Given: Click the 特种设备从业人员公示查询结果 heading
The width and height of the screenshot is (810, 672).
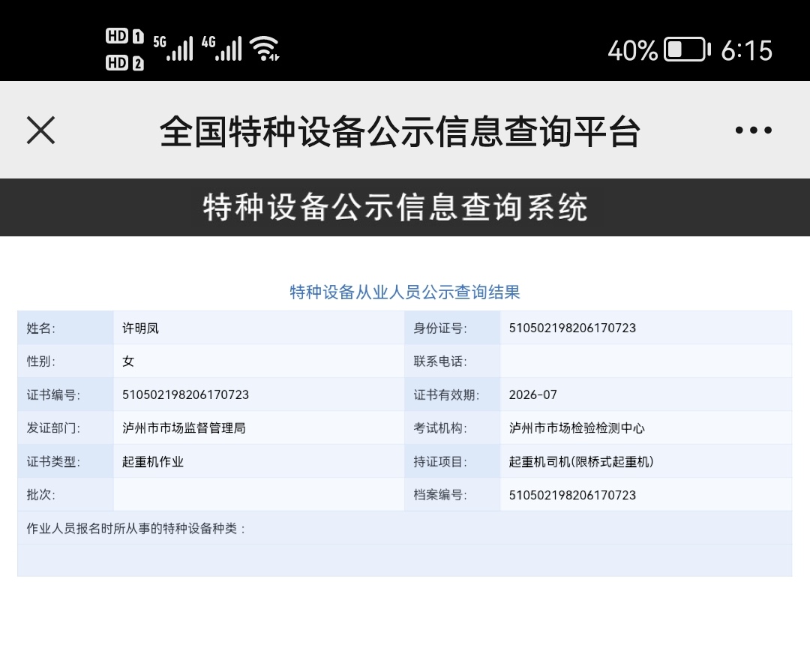Looking at the screenshot, I should pos(405,292).
